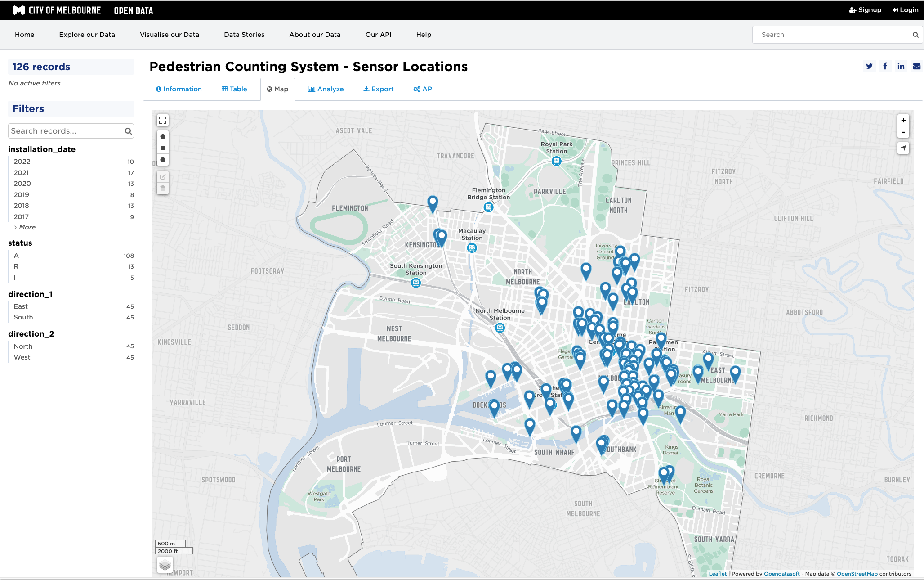
Task: Toggle fullscreen map view
Action: (163, 120)
